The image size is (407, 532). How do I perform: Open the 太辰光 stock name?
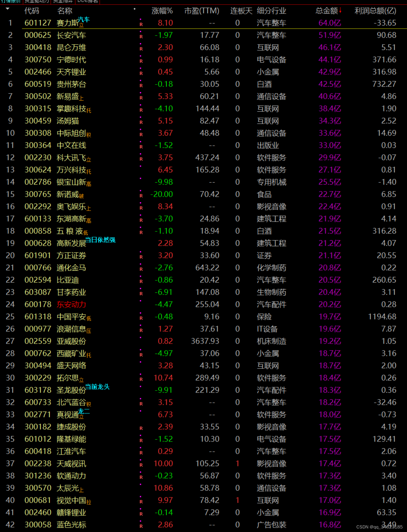coord(68,488)
